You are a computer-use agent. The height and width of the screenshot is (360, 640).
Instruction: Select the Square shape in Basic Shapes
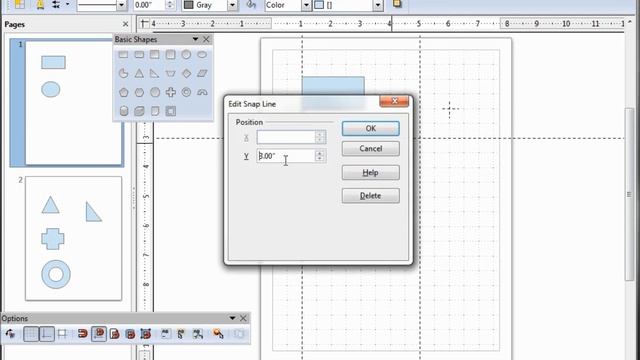[155, 55]
